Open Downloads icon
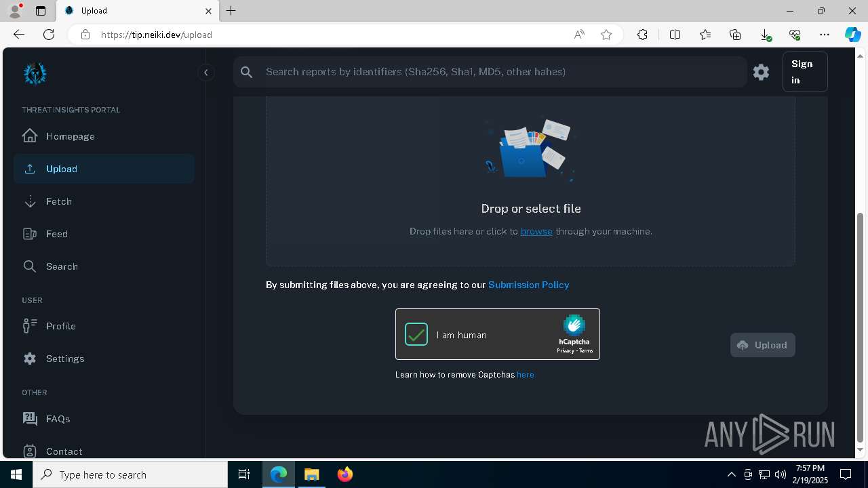Image resolution: width=868 pixels, height=488 pixels. tap(765, 35)
